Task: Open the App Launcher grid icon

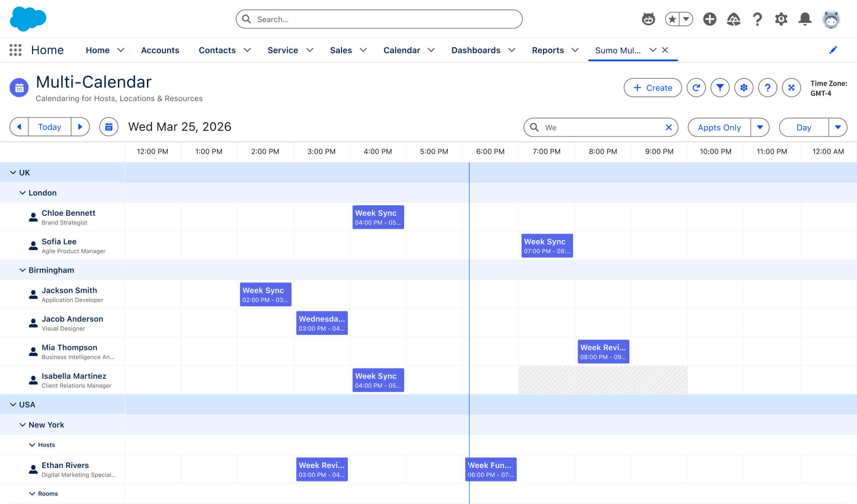Action: [15, 50]
